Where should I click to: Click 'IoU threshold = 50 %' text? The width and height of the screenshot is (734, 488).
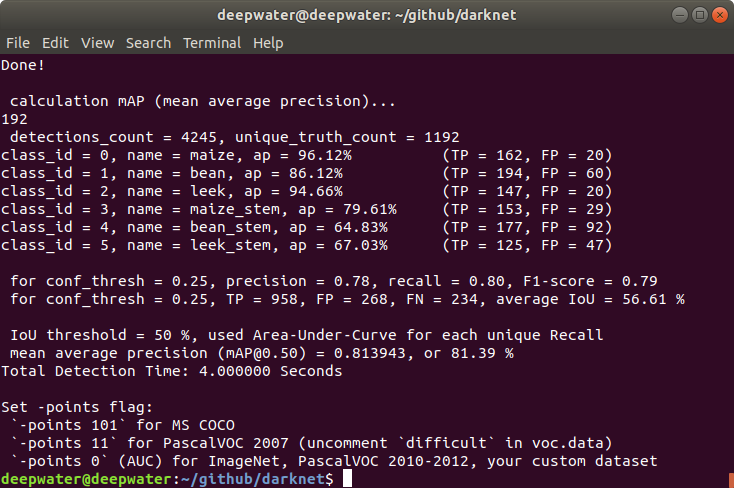pyautogui.click(x=100, y=335)
